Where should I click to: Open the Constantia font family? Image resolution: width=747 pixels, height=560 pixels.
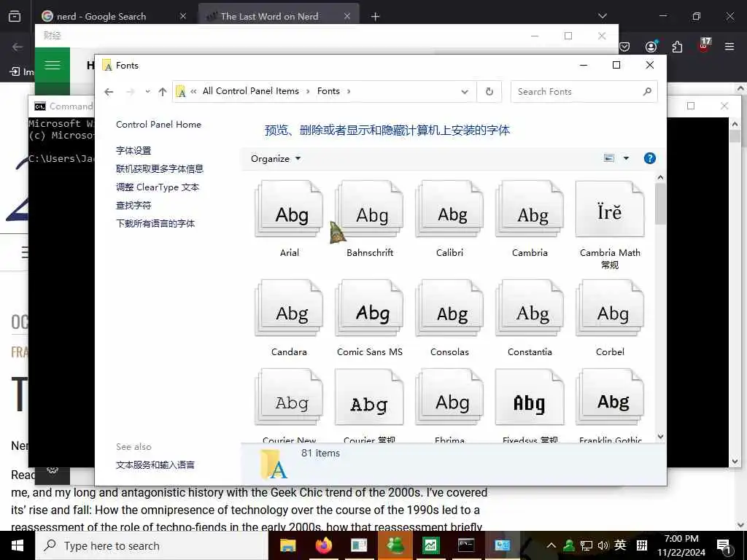click(x=530, y=318)
